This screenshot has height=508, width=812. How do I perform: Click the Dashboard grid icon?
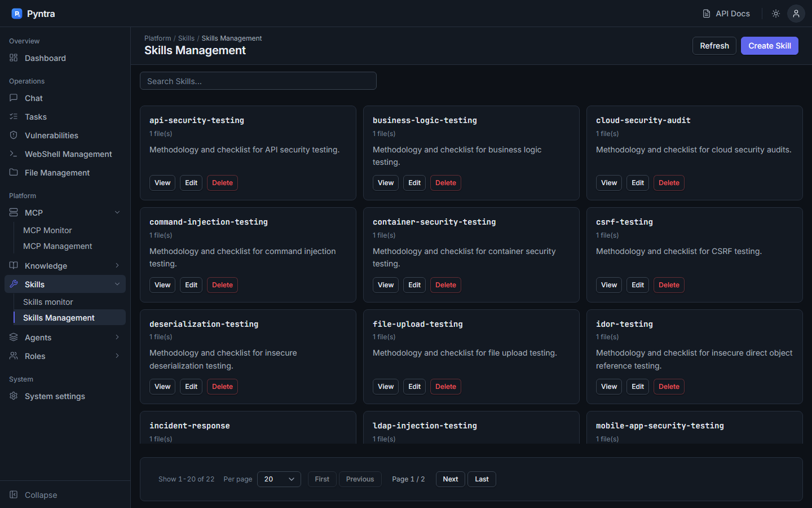coord(14,58)
